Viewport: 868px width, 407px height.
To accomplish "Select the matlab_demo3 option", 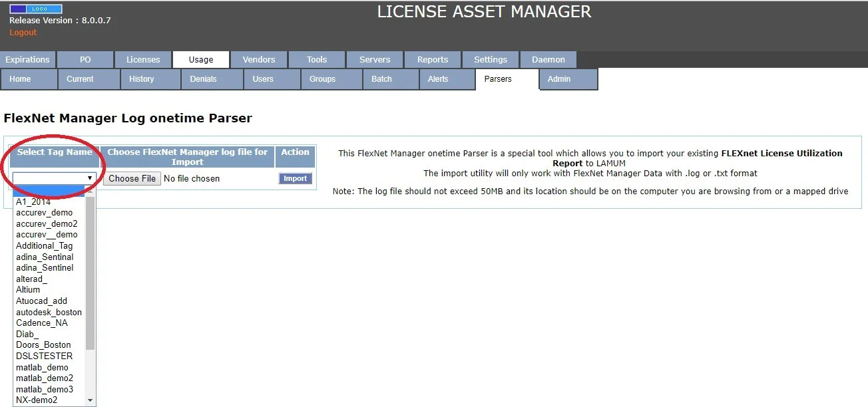I will tap(50, 389).
